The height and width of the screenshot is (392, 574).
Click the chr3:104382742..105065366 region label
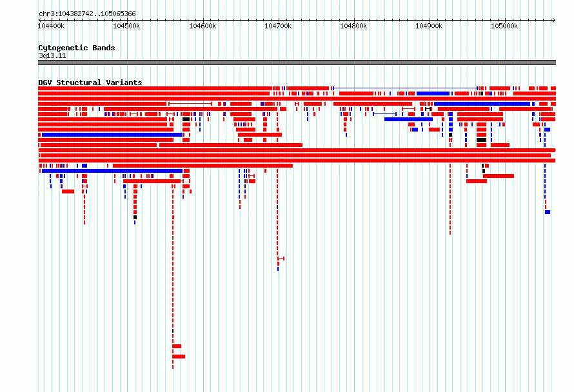87,14
